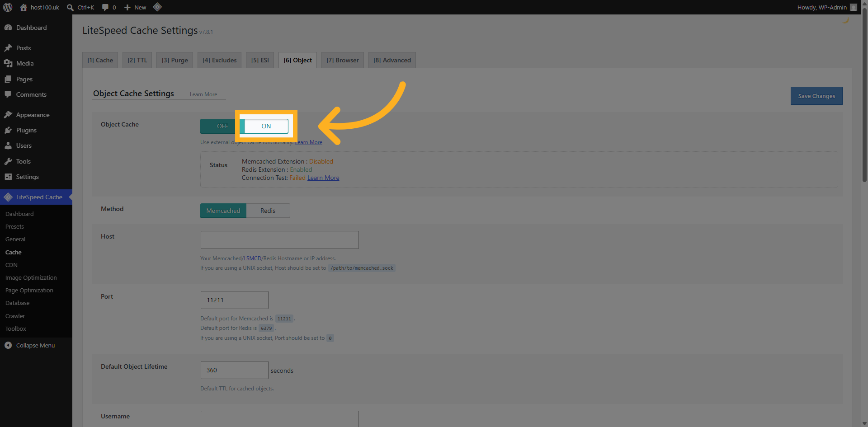
Task: Click the WordPress logo icon
Action: 8,7
